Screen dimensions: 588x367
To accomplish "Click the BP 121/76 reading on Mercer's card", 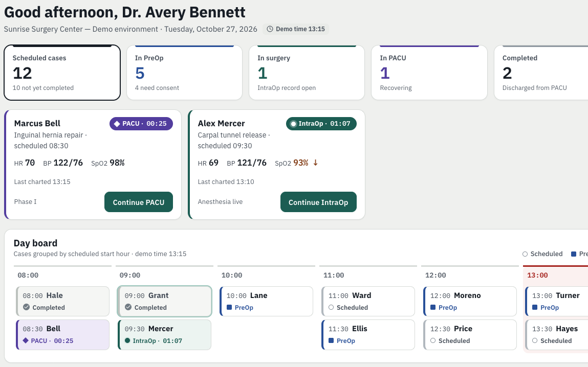I will point(247,163).
